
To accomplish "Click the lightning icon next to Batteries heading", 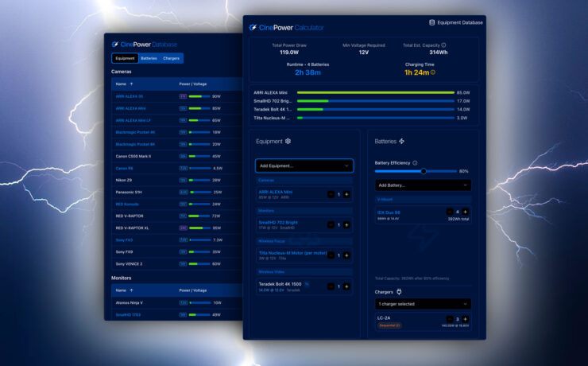I will tap(401, 141).
